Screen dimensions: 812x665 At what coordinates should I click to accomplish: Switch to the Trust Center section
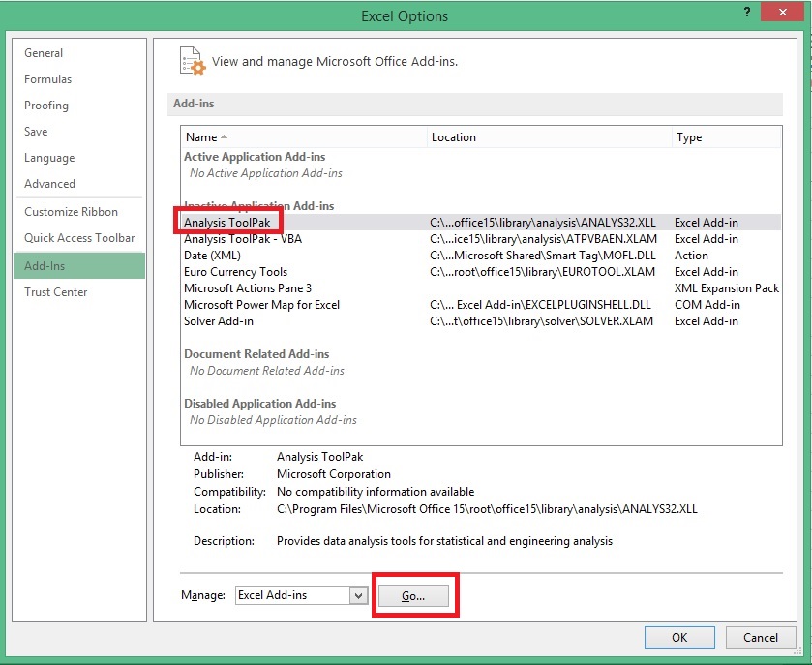(55, 291)
